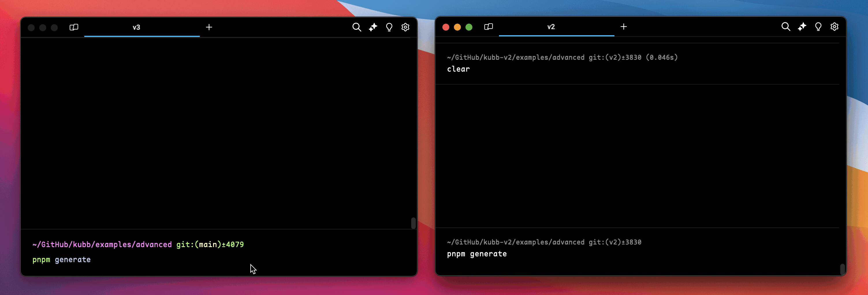Click the 'clear' command block in v2
The width and height of the screenshot is (868, 295).
[637, 63]
